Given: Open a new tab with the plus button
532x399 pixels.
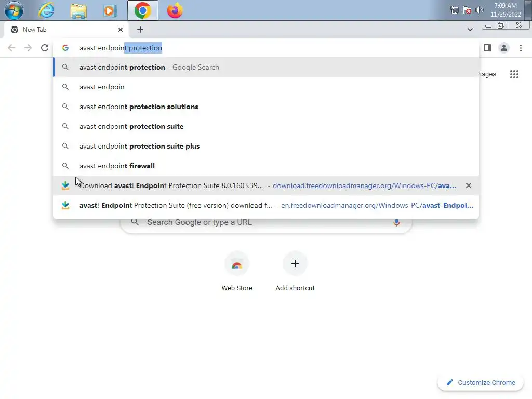Looking at the screenshot, I should 140,30.
